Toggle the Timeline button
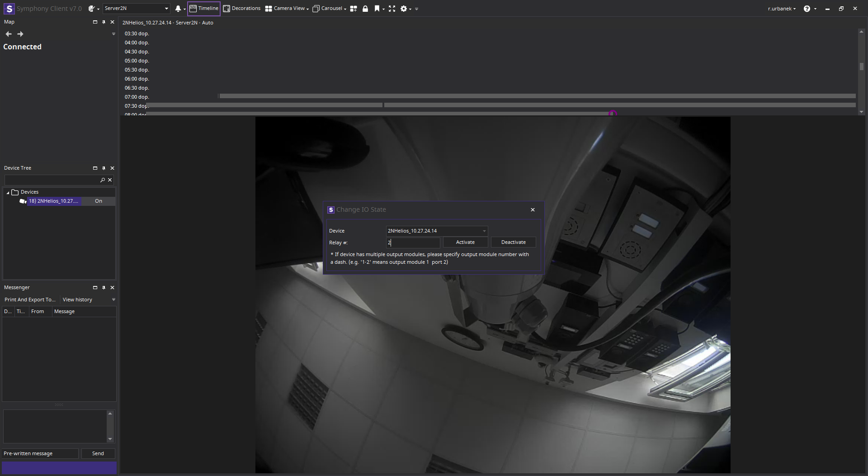The image size is (868, 476). point(204,9)
